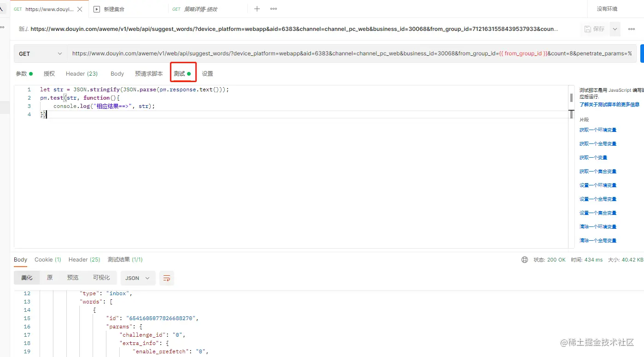Expand the GET method dropdown
The height and width of the screenshot is (357, 644).
coord(41,54)
